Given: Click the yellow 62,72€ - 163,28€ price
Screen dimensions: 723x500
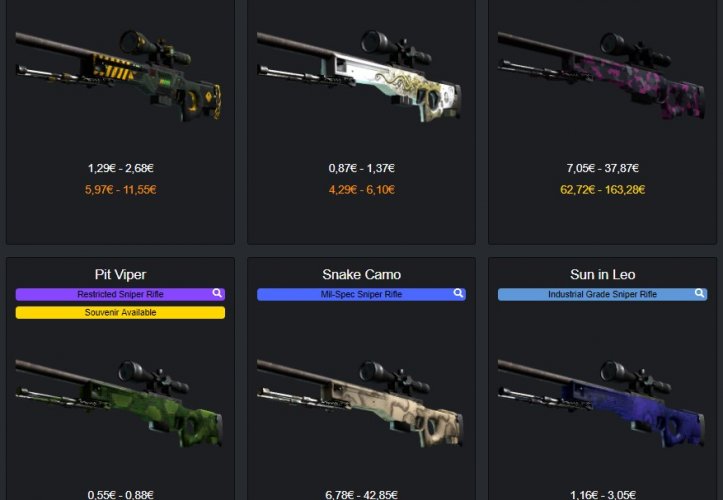Looking at the screenshot, I should click(x=603, y=190).
